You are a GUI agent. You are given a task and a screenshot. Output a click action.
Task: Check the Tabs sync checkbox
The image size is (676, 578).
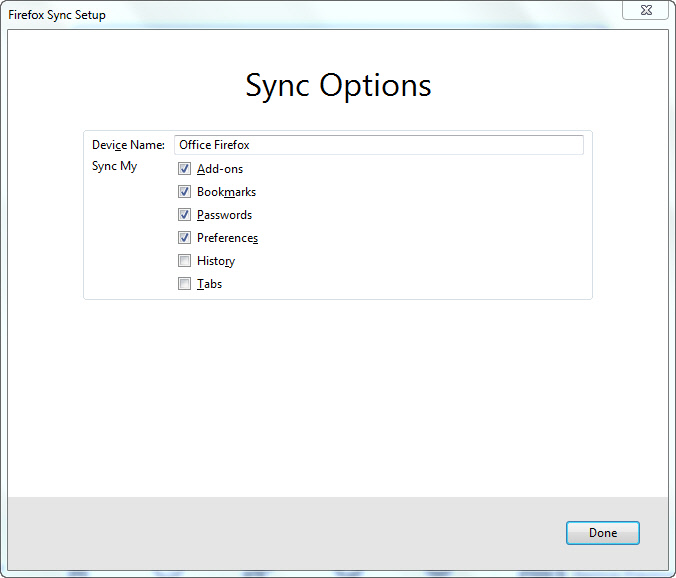coord(184,284)
